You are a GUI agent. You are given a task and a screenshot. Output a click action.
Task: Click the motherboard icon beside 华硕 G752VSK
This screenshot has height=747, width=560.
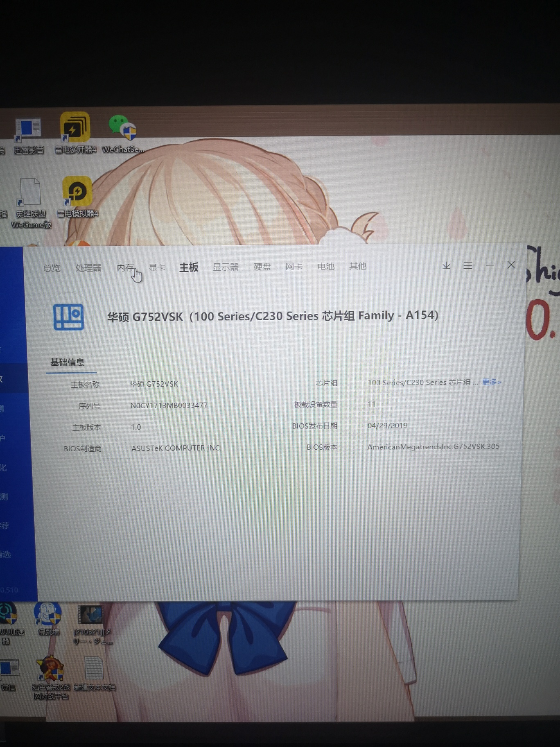click(x=69, y=317)
